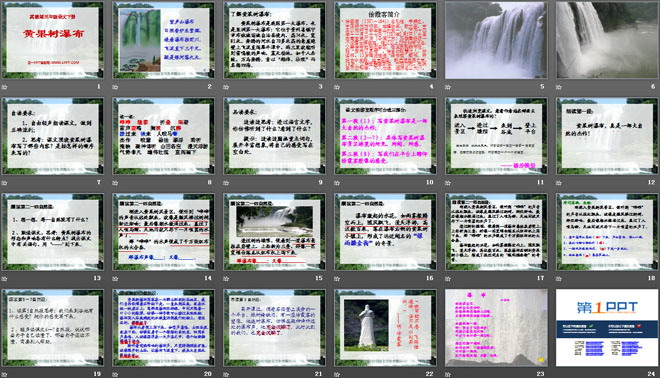Click animation star icon under slide 5
The width and height of the screenshot is (660, 378).
pyautogui.click(x=448, y=87)
